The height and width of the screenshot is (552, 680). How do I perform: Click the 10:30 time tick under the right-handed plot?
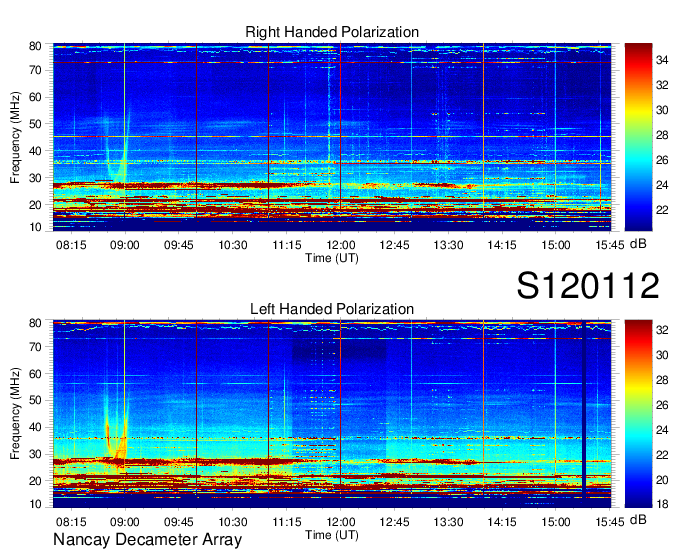pos(233,245)
